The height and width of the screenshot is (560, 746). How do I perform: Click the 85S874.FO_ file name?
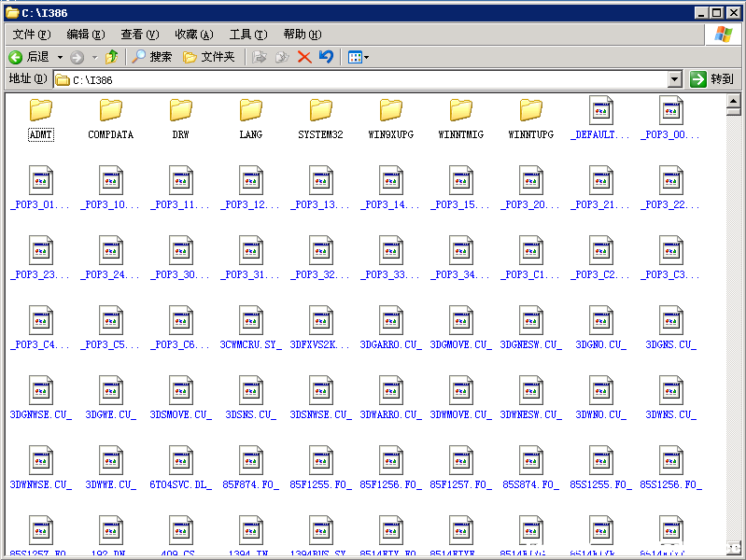(531, 484)
